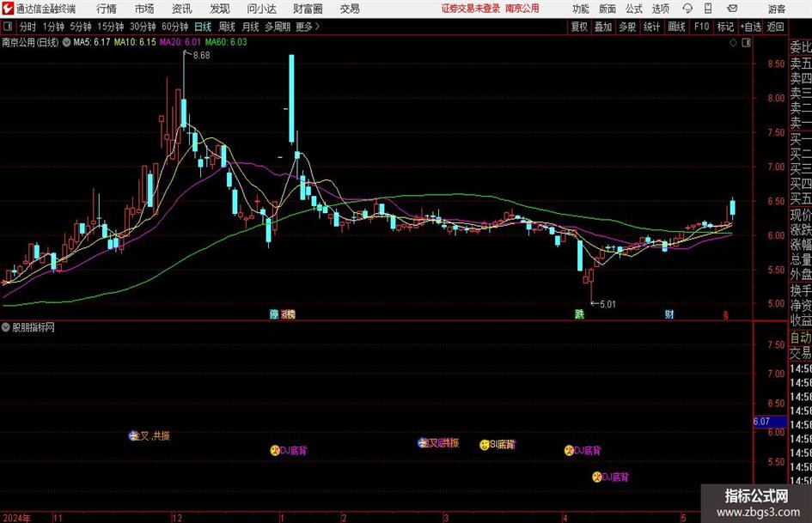Viewport: 812px width, 523px height.
Task: Open the 问小达 menu
Action: tap(261, 9)
